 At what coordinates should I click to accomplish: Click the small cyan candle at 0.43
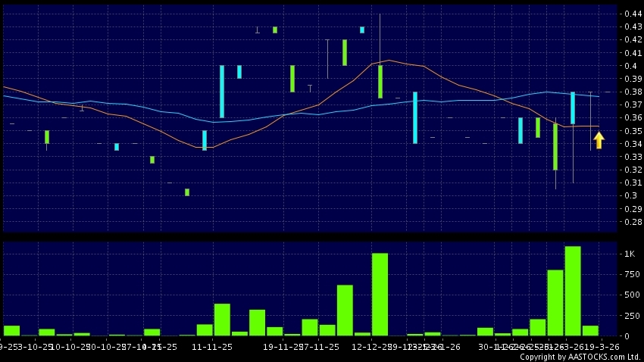[362, 30]
